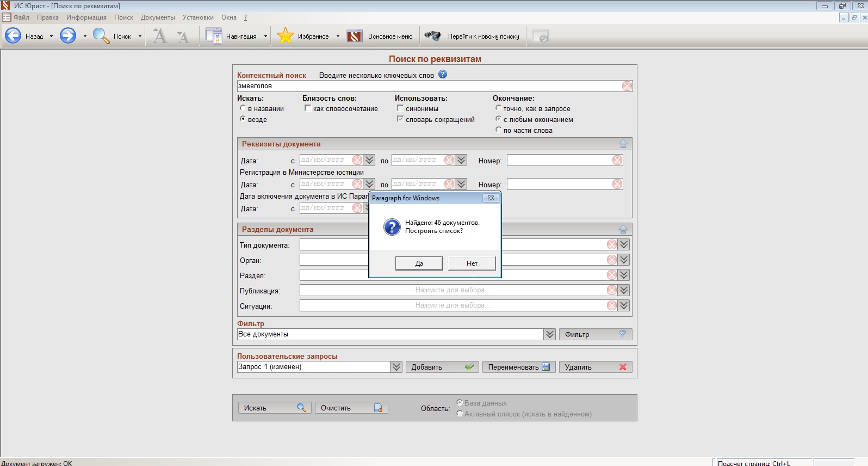Clear the Ситуации field
Screen dimensions: 868x466
click(x=612, y=306)
